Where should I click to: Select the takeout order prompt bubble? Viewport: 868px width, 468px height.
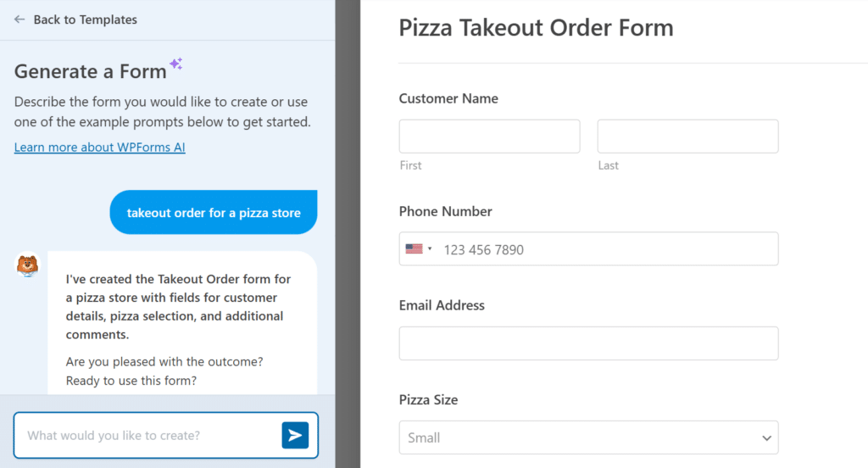pos(214,213)
